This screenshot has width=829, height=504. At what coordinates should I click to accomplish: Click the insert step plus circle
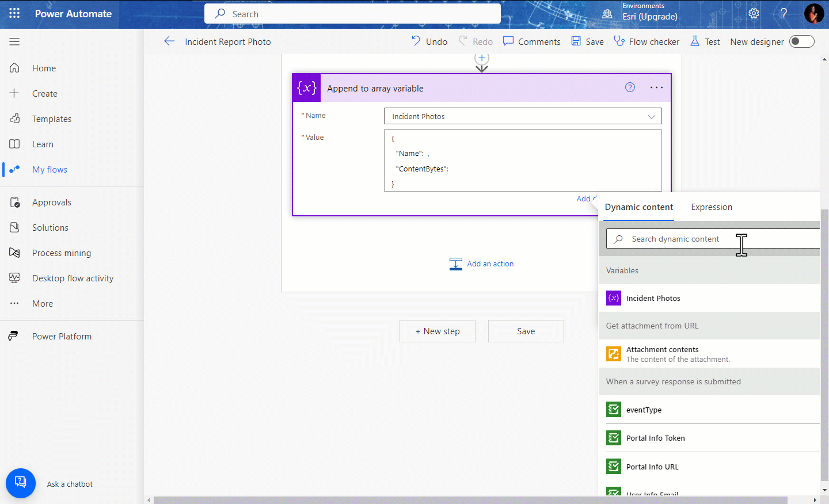pyautogui.click(x=482, y=58)
